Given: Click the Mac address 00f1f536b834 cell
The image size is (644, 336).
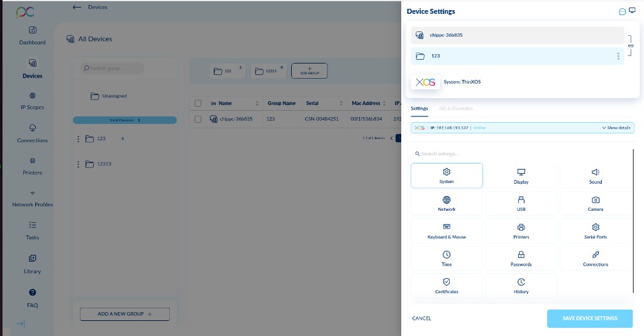Looking at the screenshot, I should pos(366,119).
